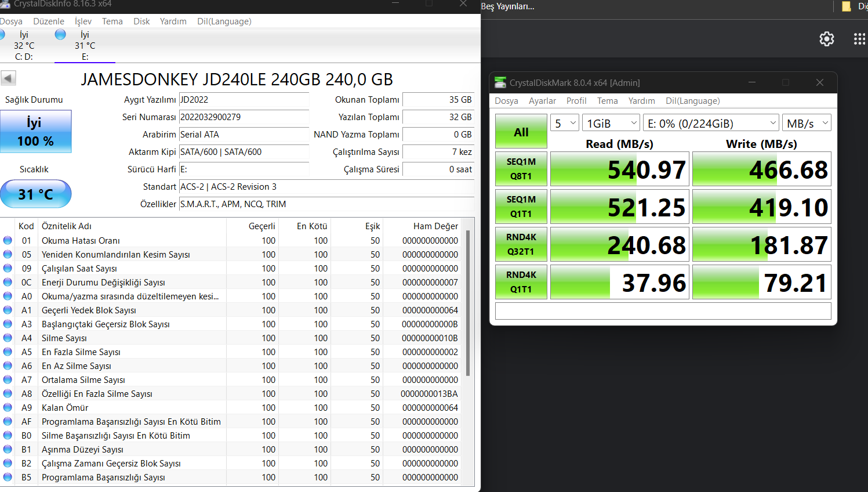Run all benchmarks with All button
The height and width of the screenshot is (492, 868).
(521, 131)
